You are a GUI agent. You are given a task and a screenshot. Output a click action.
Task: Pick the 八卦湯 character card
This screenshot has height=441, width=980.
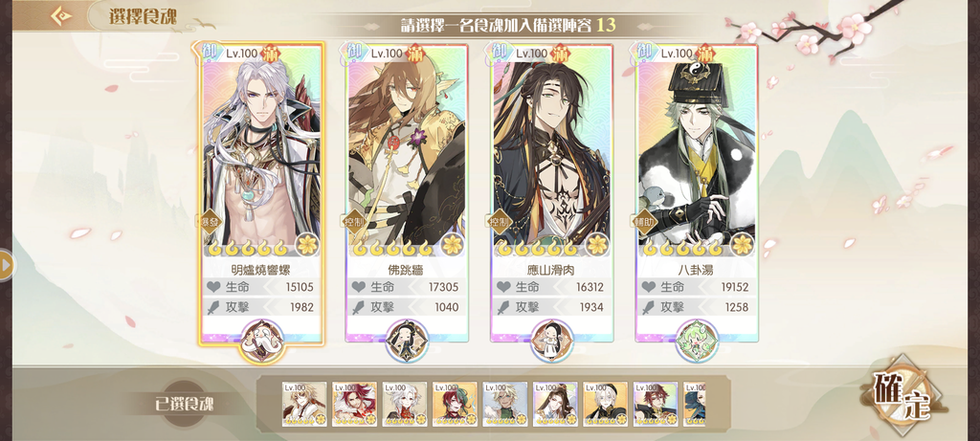point(697,193)
